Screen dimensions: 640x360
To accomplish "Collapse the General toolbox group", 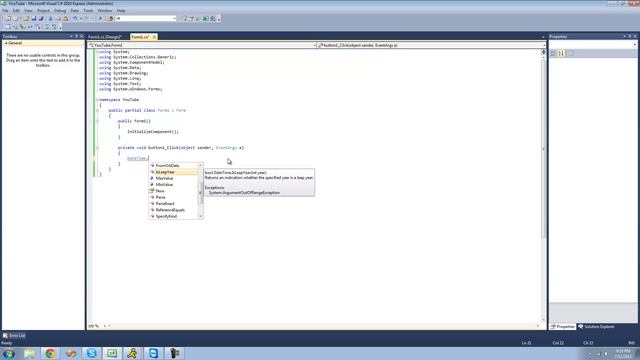I will 6,43.
